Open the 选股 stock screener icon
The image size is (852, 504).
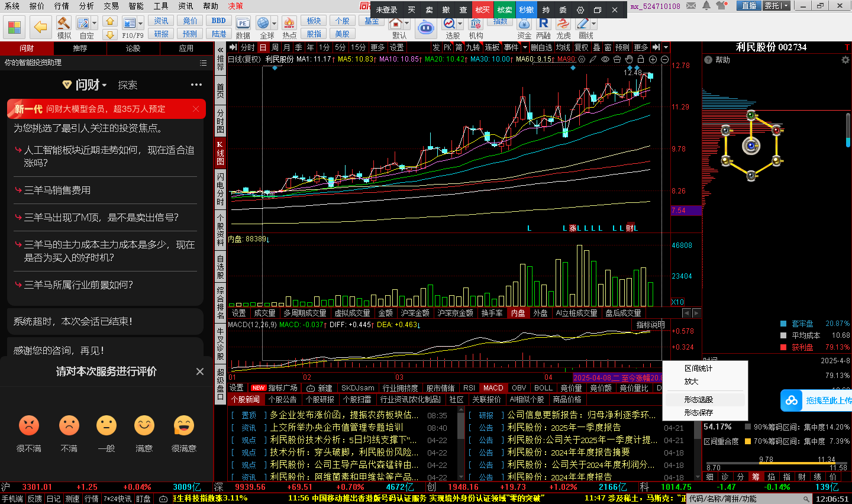450,23
